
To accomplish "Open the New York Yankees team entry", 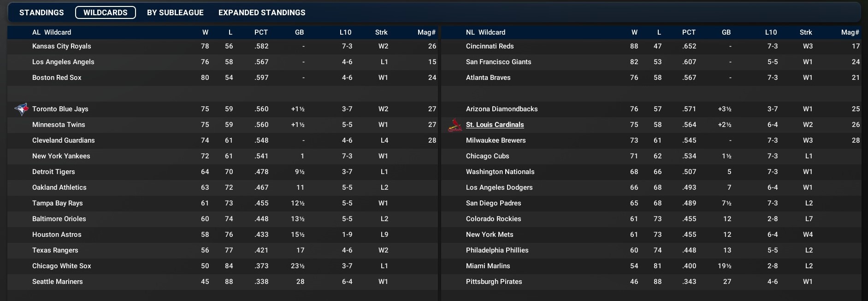I will pyautogui.click(x=61, y=156).
